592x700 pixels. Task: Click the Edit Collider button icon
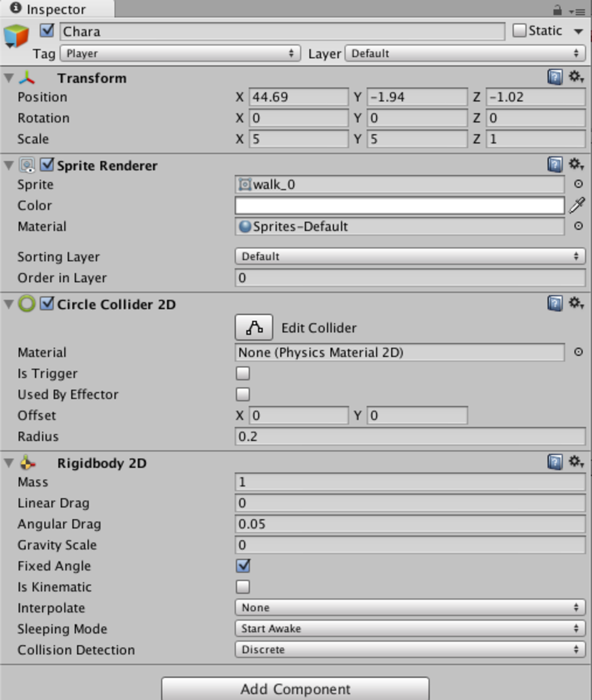point(254,327)
